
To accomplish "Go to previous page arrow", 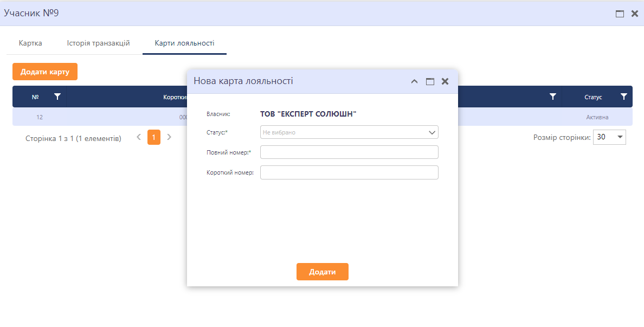I will point(139,137).
